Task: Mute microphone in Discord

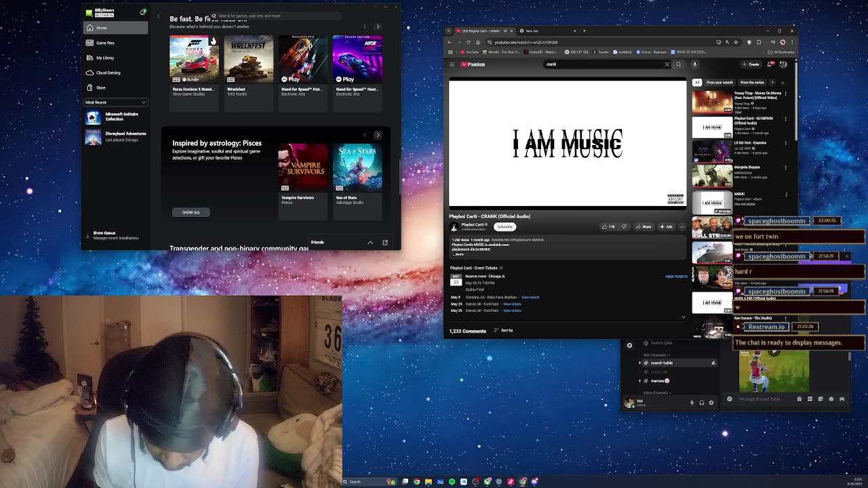Action: (692, 403)
